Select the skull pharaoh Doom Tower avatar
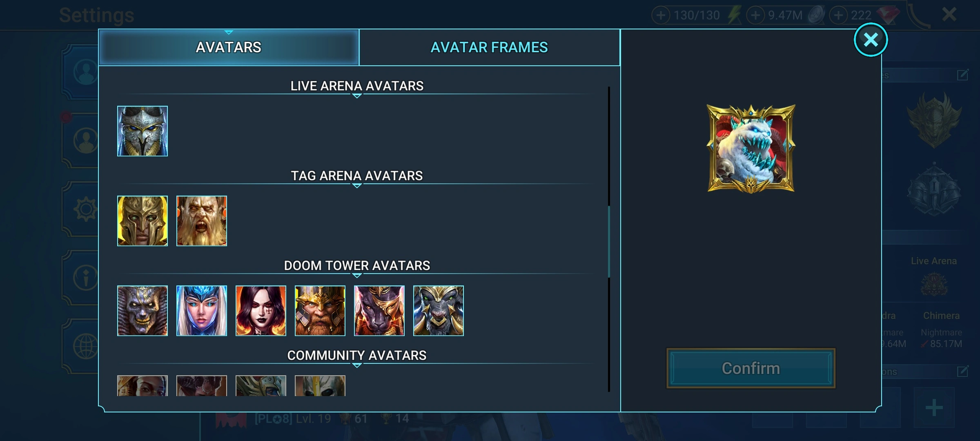This screenshot has height=441, width=980. tap(143, 311)
